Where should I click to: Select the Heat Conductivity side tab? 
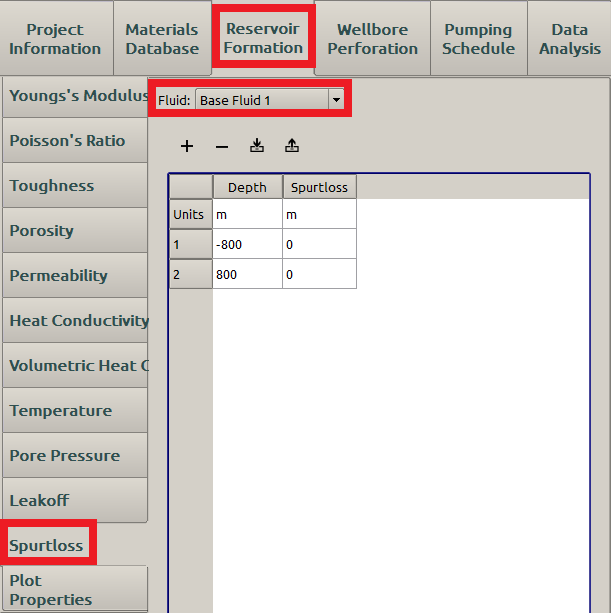pos(75,320)
